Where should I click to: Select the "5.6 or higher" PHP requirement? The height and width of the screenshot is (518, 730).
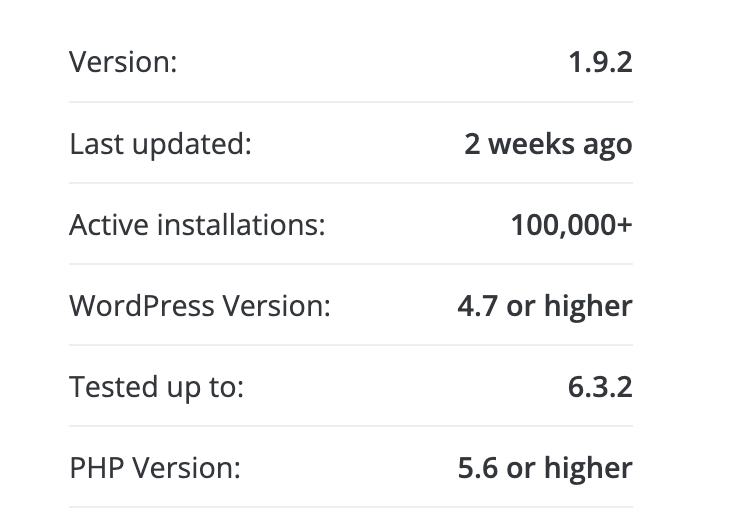pos(545,468)
